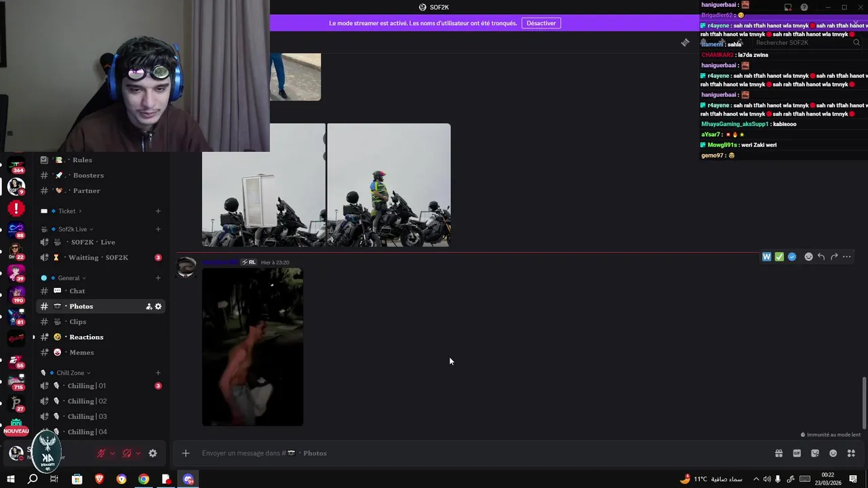The width and height of the screenshot is (868, 488).
Task: Add a channel to Chill Zone category
Action: click(x=158, y=373)
